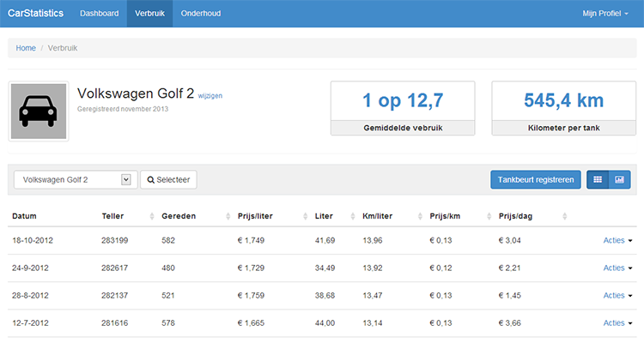The width and height of the screenshot is (644, 343).
Task: Open Acties dropdown for 28-8-2012 row
Action: pyautogui.click(x=618, y=296)
